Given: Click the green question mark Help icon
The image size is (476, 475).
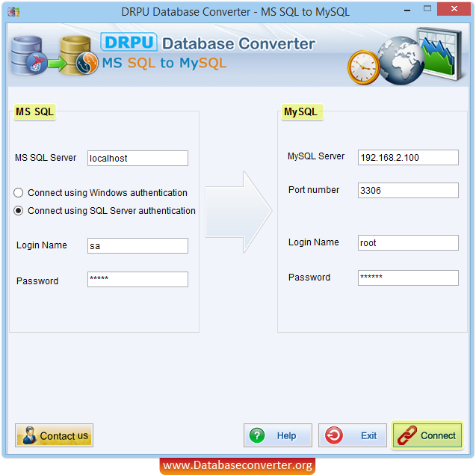Looking at the screenshot, I should (x=257, y=435).
